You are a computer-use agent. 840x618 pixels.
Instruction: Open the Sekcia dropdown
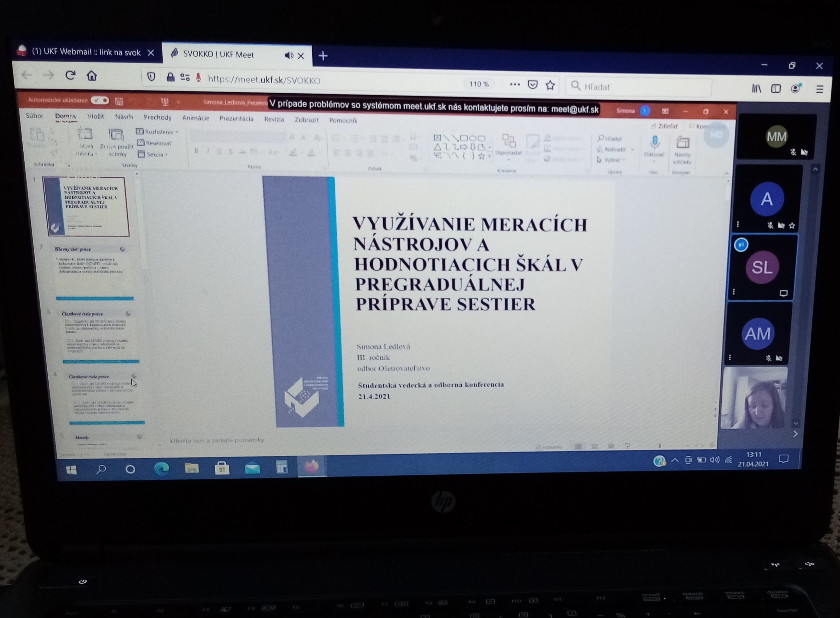click(x=153, y=154)
